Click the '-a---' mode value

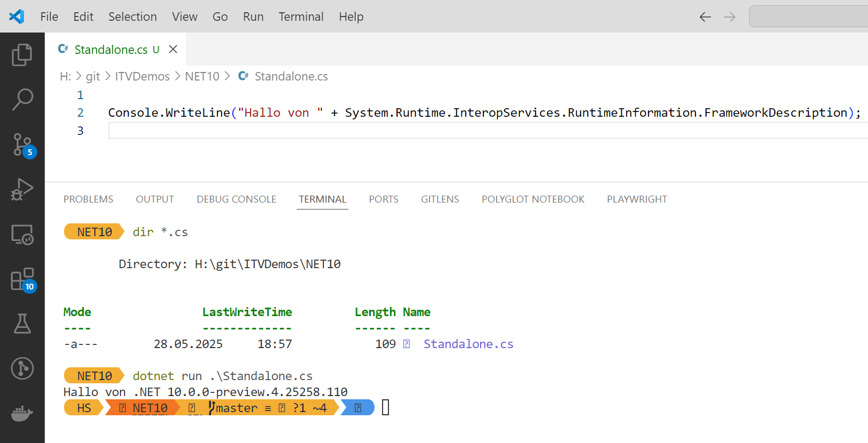80,344
